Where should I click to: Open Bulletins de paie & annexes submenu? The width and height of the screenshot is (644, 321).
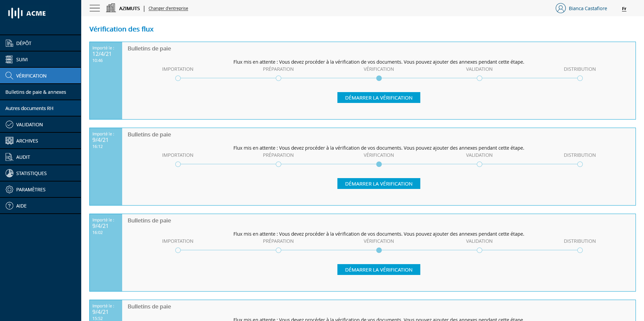[x=36, y=92]
